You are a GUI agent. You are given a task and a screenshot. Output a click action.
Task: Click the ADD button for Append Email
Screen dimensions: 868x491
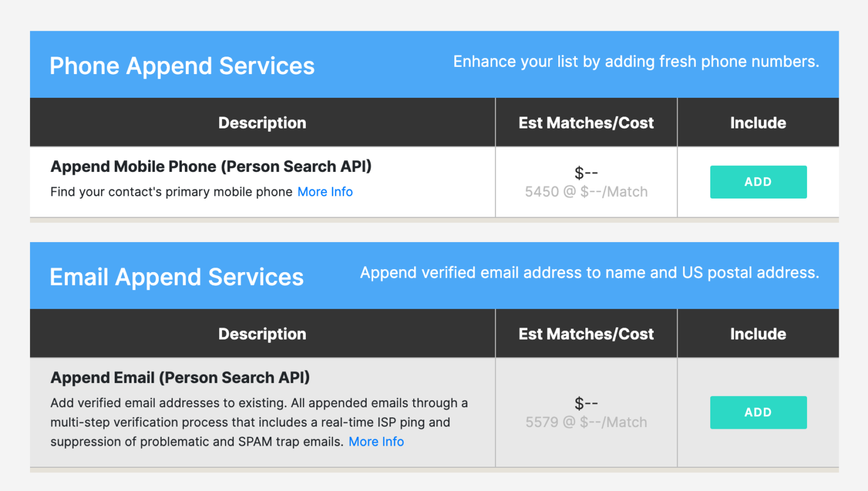coord(758,412)
